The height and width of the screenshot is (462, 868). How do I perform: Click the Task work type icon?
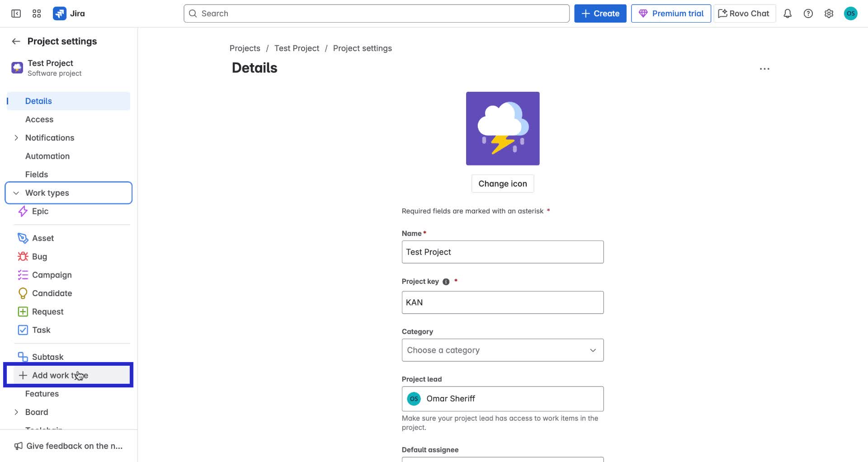coord(23,330)
